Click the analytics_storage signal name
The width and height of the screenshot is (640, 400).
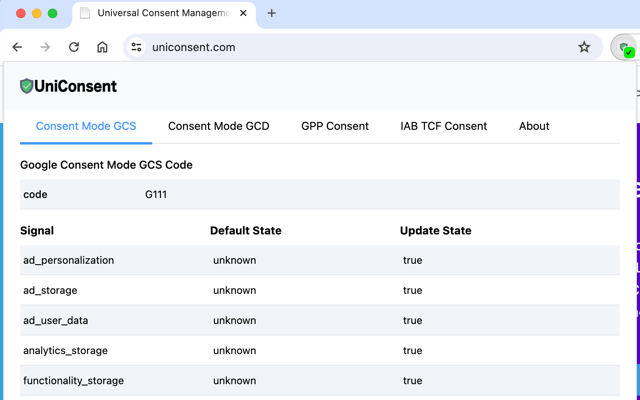pyautogui.click(x=65, y=351)
